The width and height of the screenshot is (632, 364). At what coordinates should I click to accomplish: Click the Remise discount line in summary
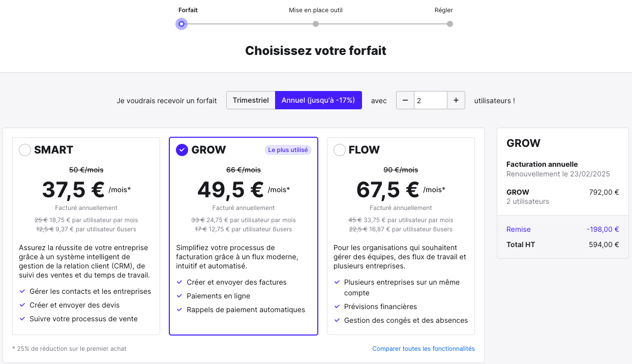(x=563, y=229)
